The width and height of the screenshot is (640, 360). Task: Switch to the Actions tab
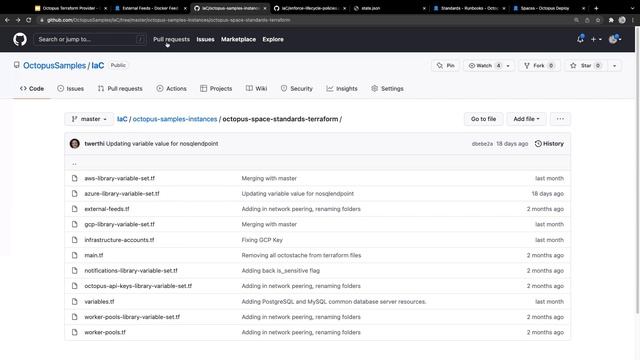171,88
